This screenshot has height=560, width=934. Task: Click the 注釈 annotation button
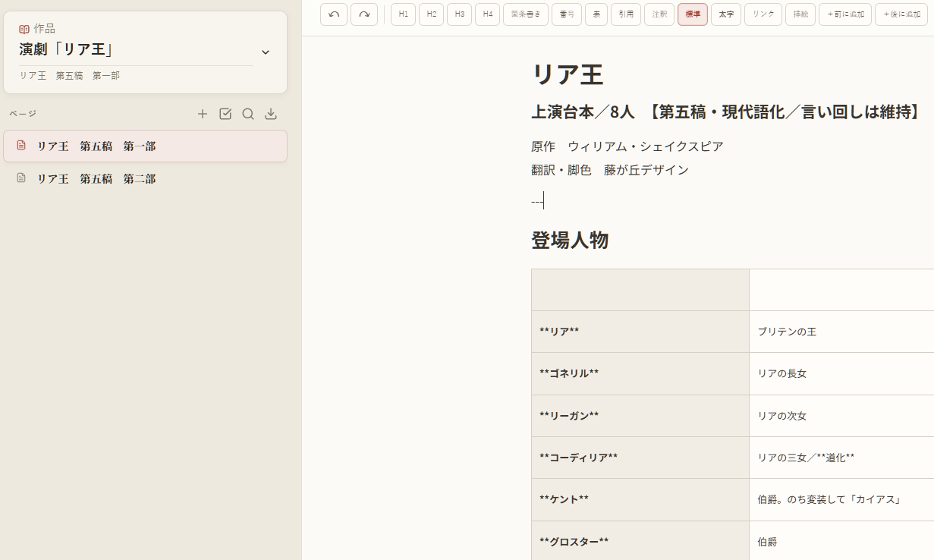[659, 14]
